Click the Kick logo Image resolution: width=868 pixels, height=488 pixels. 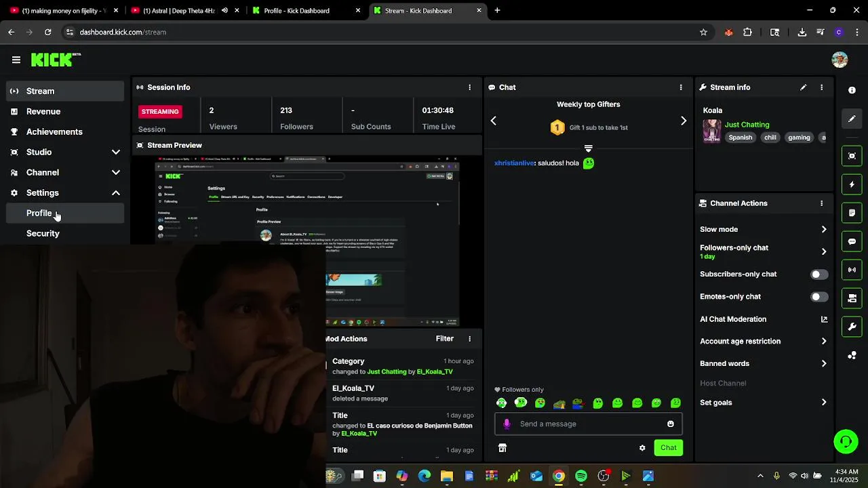point(56,60)
